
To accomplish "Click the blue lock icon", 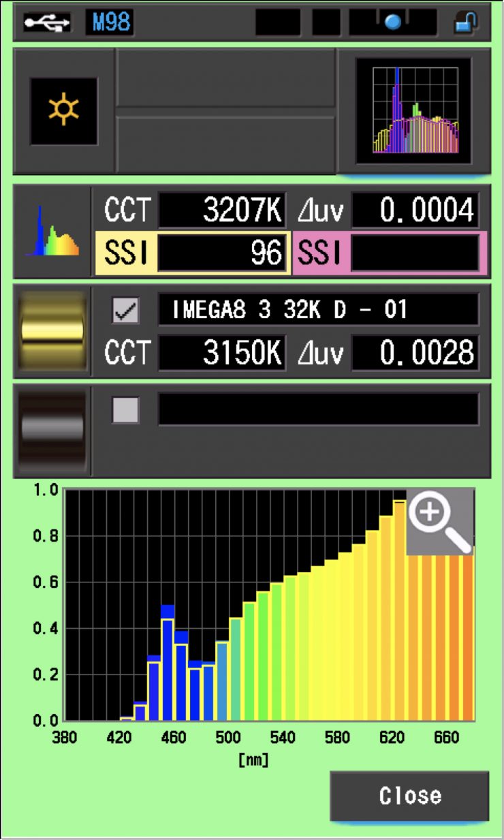I will pos(466,23).
